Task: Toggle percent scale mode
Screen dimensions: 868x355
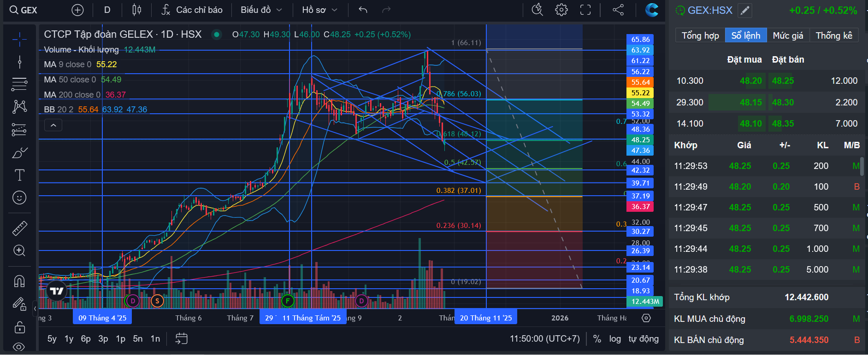Action: (x=597, y=339)
